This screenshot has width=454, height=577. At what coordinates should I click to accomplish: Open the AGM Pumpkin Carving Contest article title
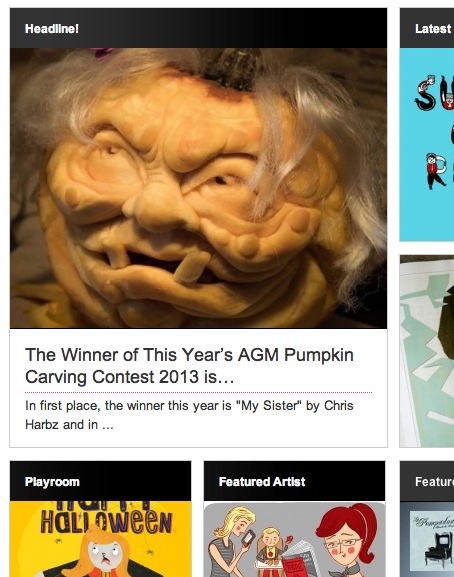coord(189,366)
